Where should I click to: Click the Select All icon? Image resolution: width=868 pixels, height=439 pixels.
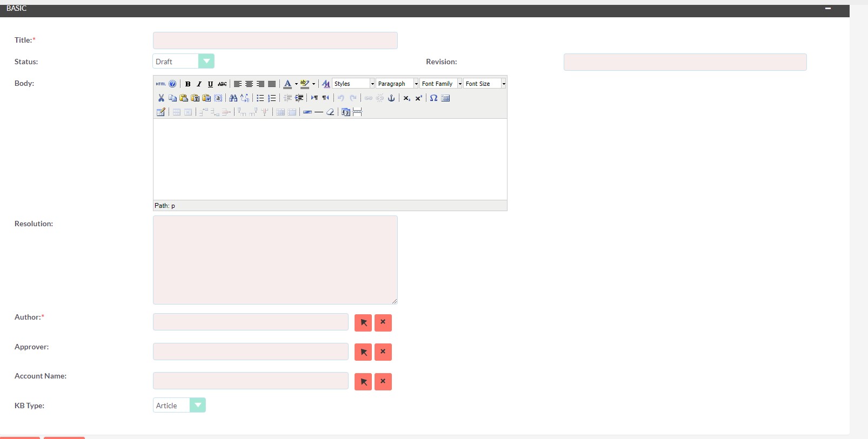click(x=218, y=98)
